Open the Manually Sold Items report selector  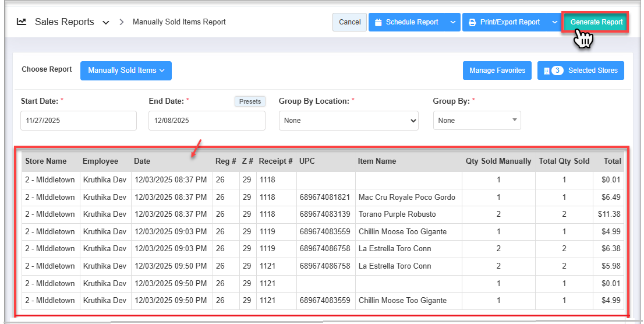click(126, 71)
